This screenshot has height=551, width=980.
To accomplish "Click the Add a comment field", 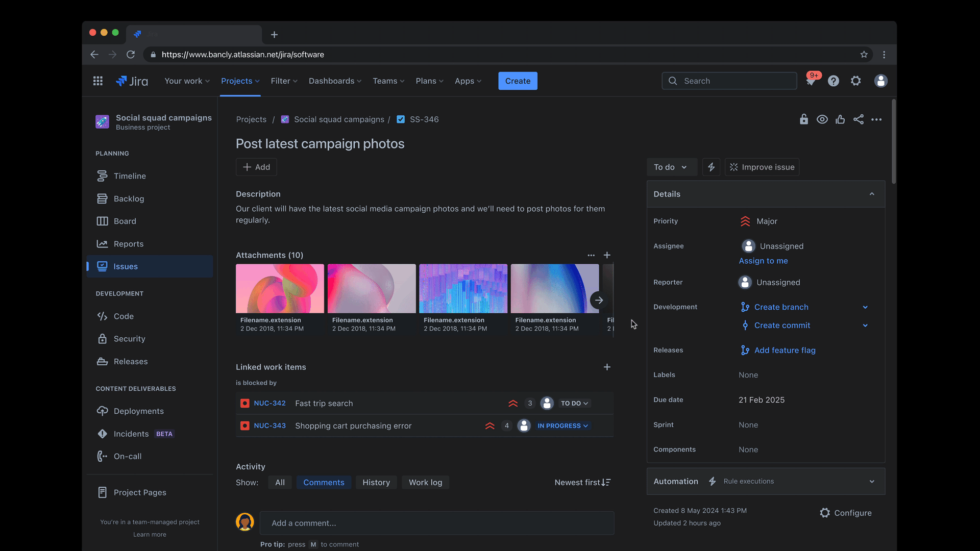I will pyautogui.click(x=437, y=523).
